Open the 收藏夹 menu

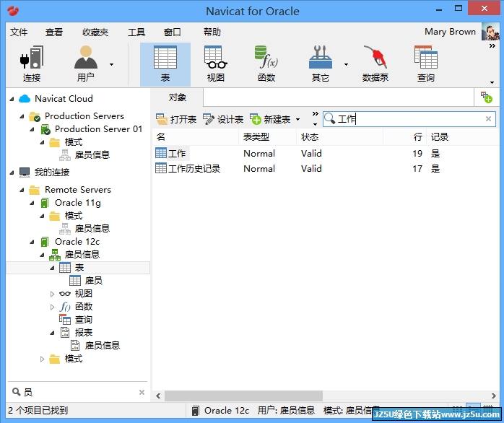point(95,32)
